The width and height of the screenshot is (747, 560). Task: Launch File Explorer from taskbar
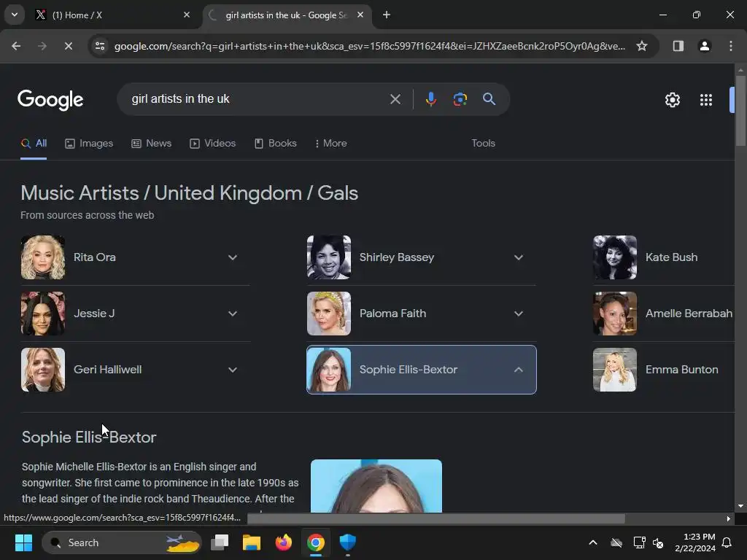pyautogui.click(x=252, y=542)
